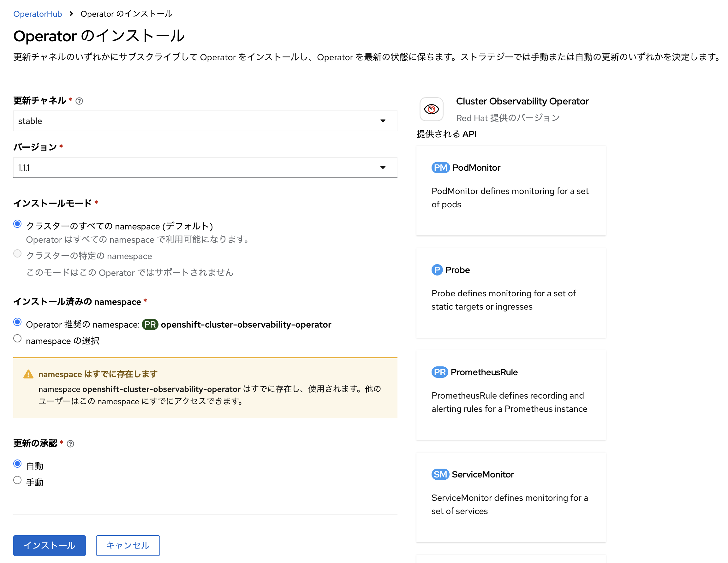Click the Cluster Observability Operator eye logo

pyautogui.click(x=431, y=109)
